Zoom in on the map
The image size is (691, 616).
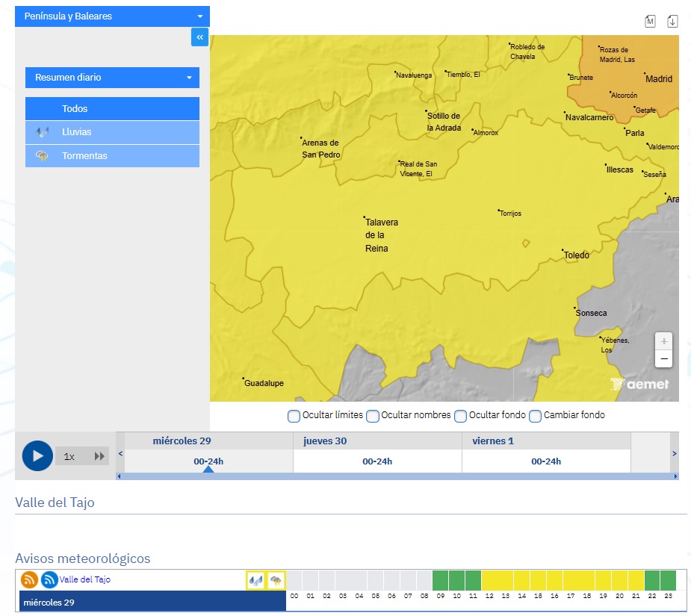[x=663, y=341]
